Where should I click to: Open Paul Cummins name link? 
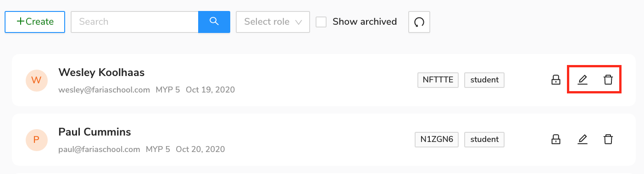click(94, 132)
